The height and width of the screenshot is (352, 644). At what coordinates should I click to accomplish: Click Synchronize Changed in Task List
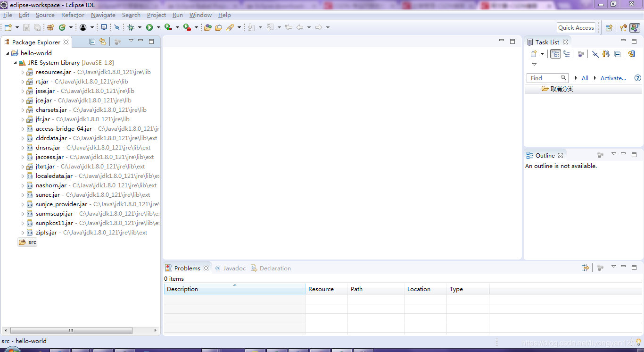(x=632, y=54)
